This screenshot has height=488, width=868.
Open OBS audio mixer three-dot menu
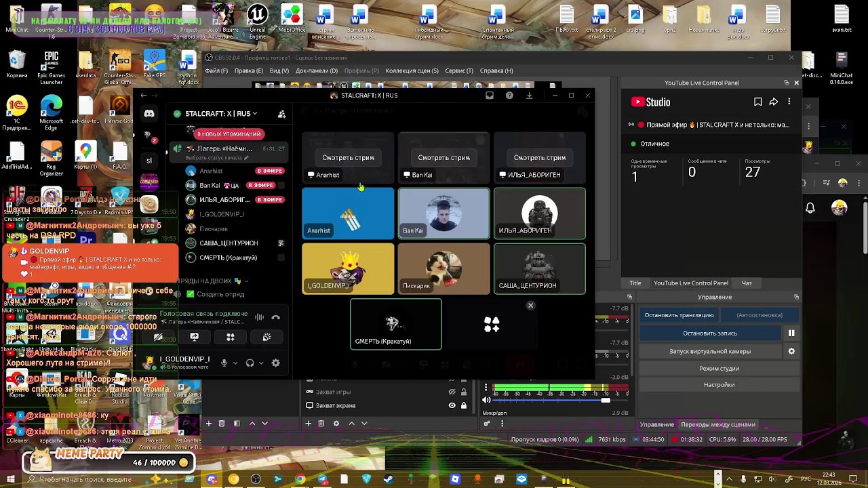[502, 424]
